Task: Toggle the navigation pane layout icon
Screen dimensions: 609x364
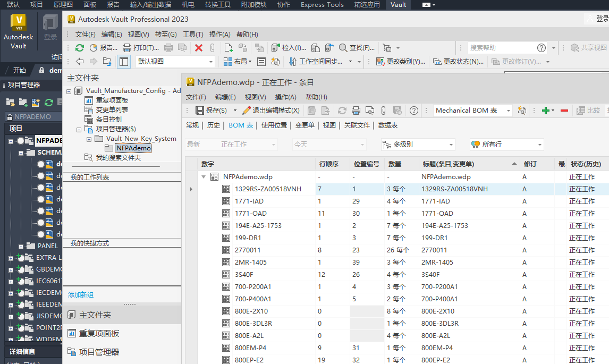Action: [123, 62]
